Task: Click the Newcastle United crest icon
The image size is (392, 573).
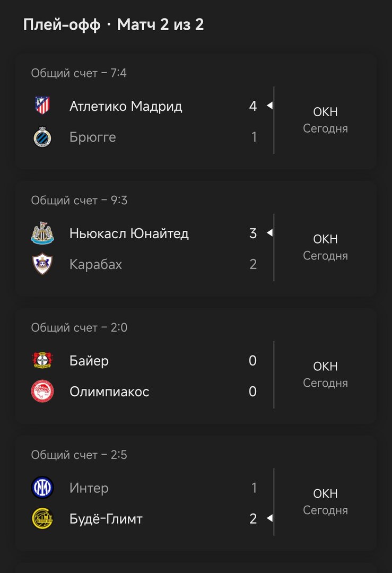Action: click(x=42, y=233)
